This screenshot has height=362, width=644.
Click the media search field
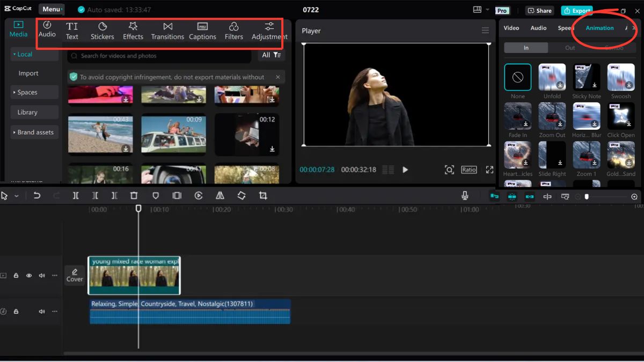point(159,56)
